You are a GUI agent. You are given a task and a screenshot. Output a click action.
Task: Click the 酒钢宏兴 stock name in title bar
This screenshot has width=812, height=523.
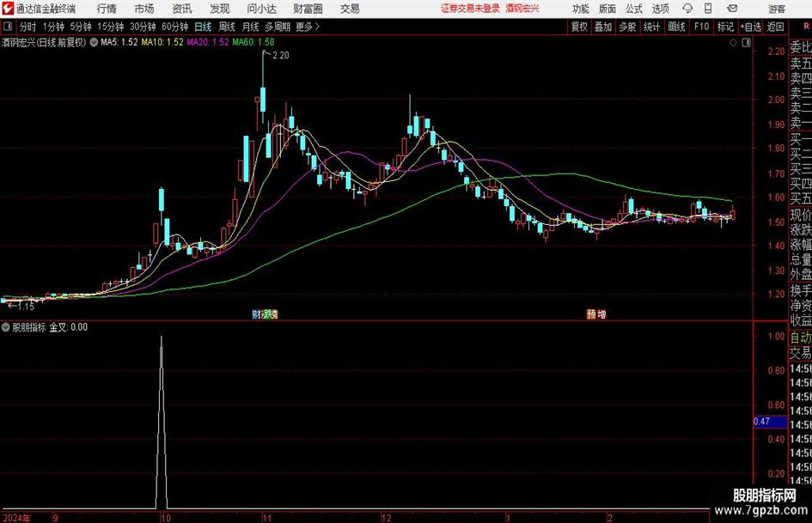(x=522, y=9)
